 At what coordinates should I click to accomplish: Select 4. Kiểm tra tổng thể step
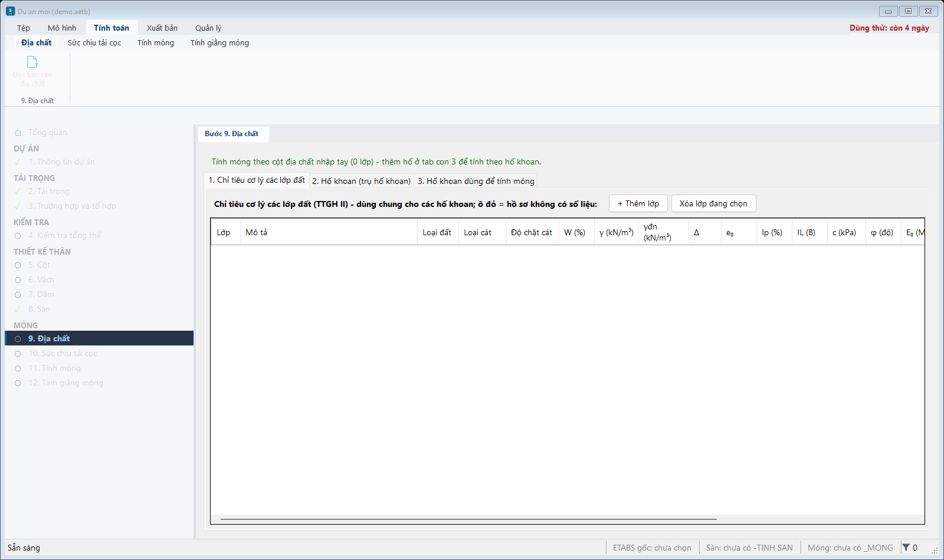pyautogui.click(x=99, y=235)
